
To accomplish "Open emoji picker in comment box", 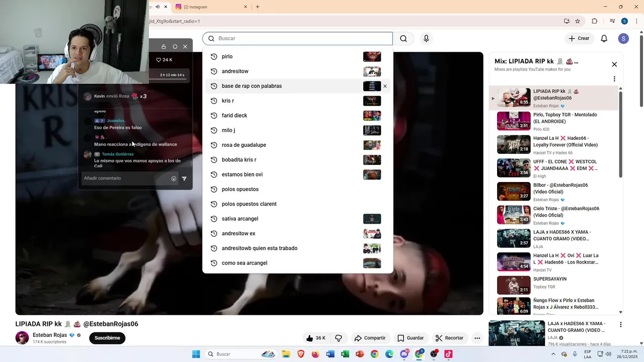I will click(x=174, y=178).
